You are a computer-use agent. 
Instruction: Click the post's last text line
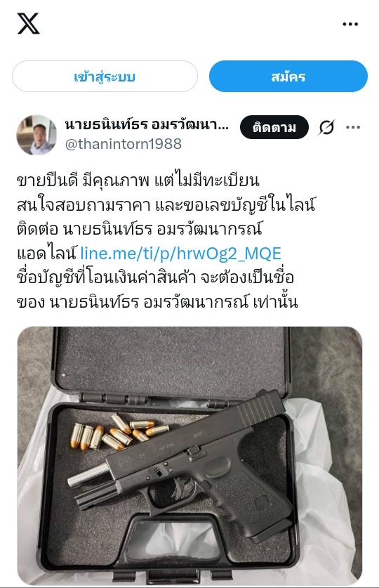tap(158, 302)
